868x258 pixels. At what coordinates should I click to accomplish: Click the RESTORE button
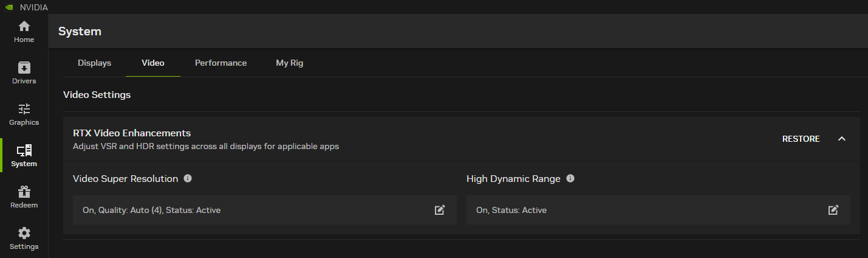801,139
